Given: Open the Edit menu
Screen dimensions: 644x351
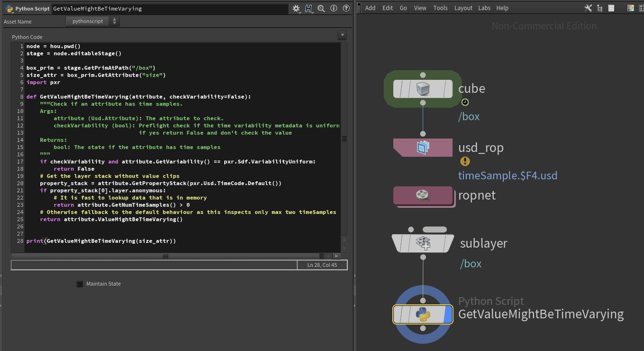Looking at the screenshot, I should coord(388,8).
